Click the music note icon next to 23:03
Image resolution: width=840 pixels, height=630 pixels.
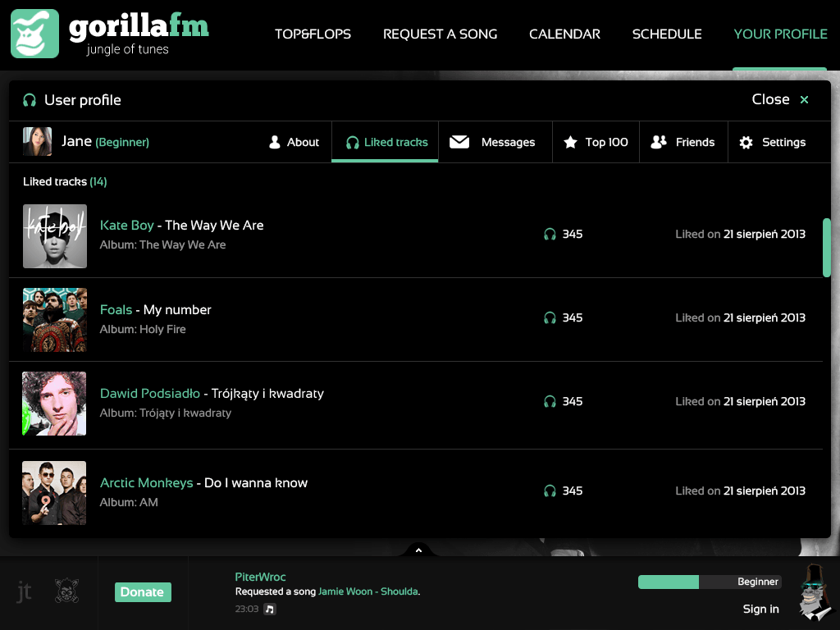(x=270, y=609)
